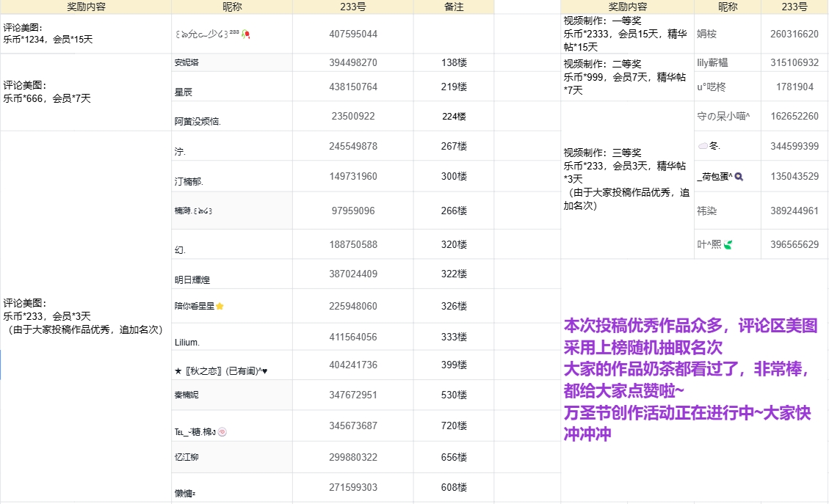This screenshot has height=504, width=829.
Task: Select the remark cell 720楼
Action: pyautogui.click(x=454, y=426)
